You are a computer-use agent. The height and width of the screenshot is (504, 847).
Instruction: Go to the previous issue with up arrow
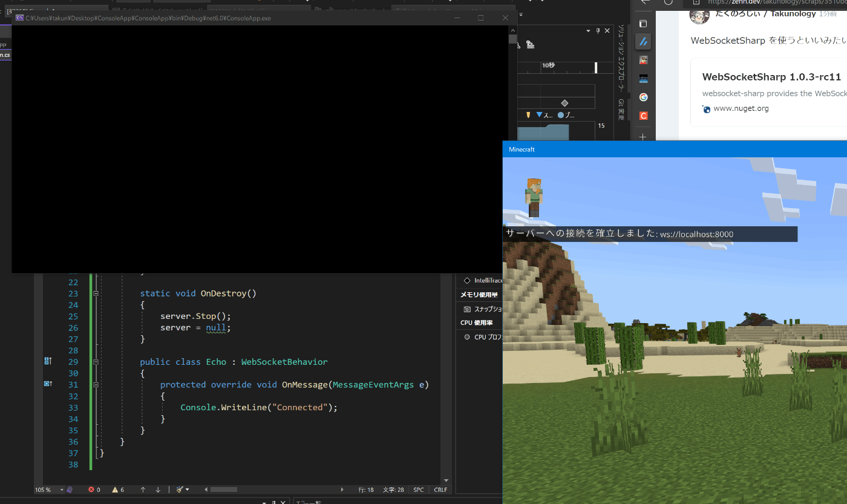143,489
